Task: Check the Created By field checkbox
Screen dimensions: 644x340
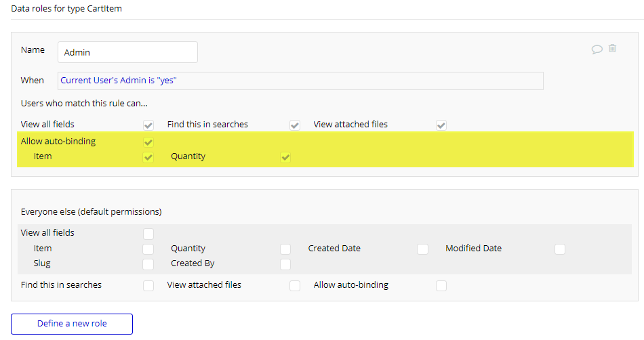Action: (x=285, y=264)
